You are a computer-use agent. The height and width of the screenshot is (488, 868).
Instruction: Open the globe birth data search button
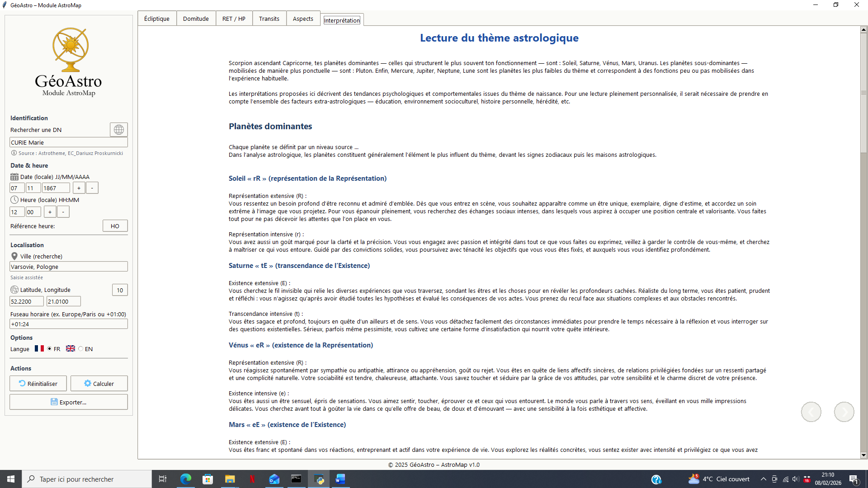(x=119, y=130)
